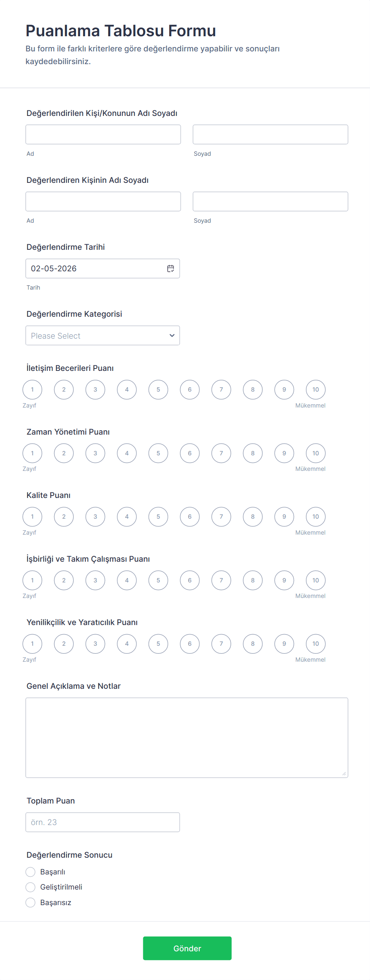Viewport: 370px width, 980px height.
Task: Pick 7 for Yenilikçilik ve Yaratıcılık
Action: click(x=221, y=644)
